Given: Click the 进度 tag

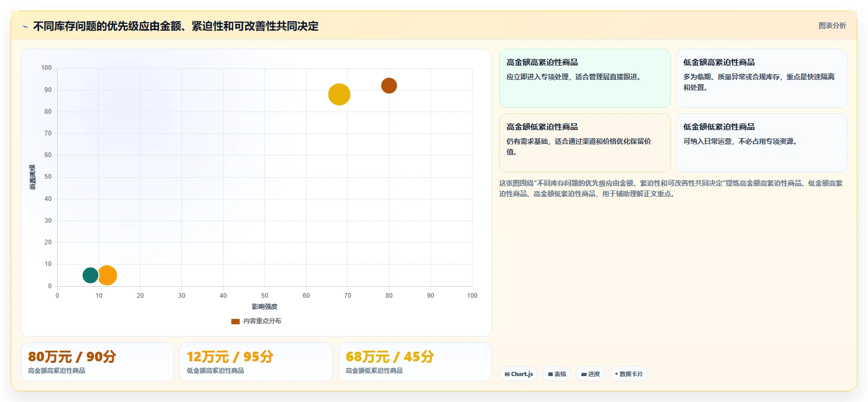Looking at the screenshot, I should 590,374.
